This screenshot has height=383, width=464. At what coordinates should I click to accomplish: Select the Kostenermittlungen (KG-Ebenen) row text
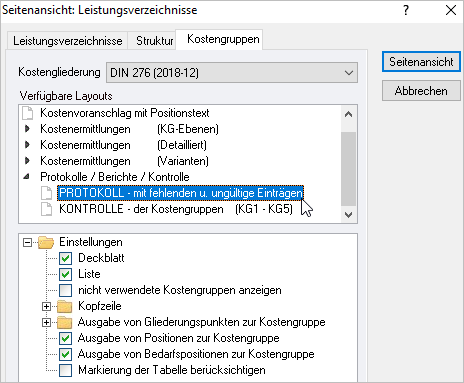(129, 129)
